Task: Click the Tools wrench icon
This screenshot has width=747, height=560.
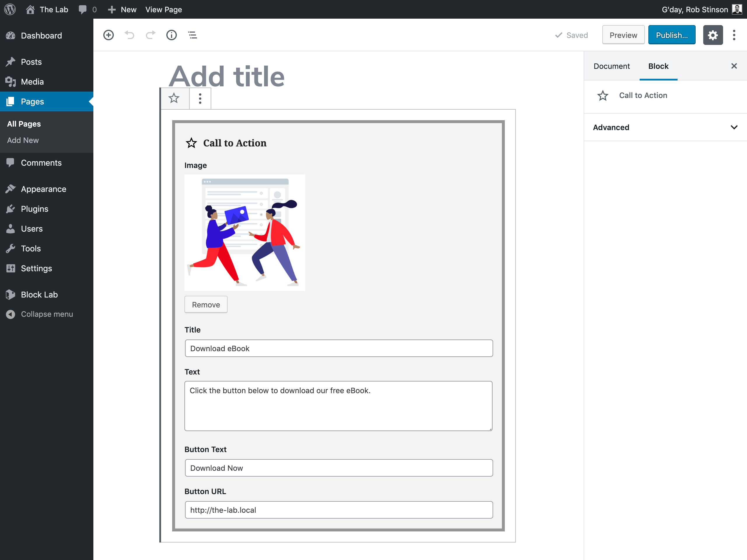Action: 11,249
